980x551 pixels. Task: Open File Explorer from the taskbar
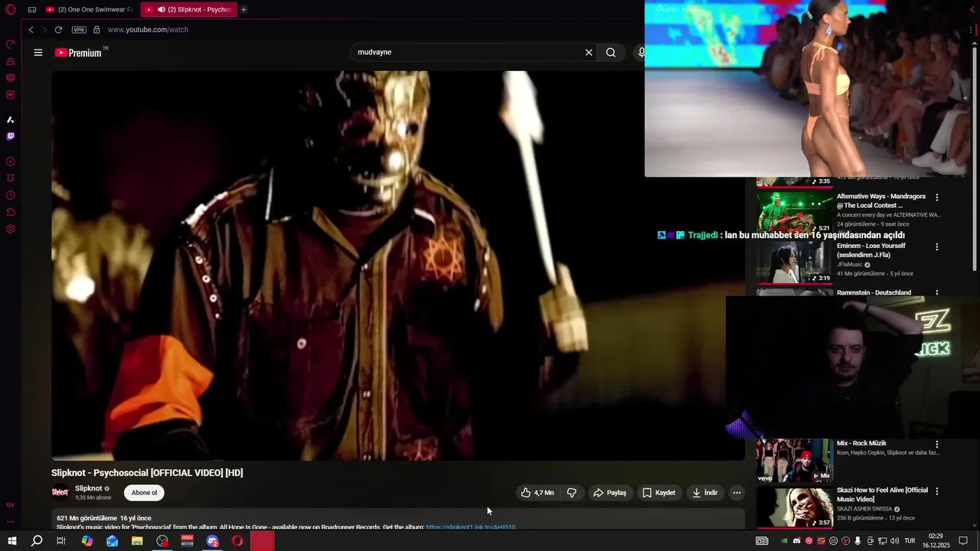tap(137, 541)
